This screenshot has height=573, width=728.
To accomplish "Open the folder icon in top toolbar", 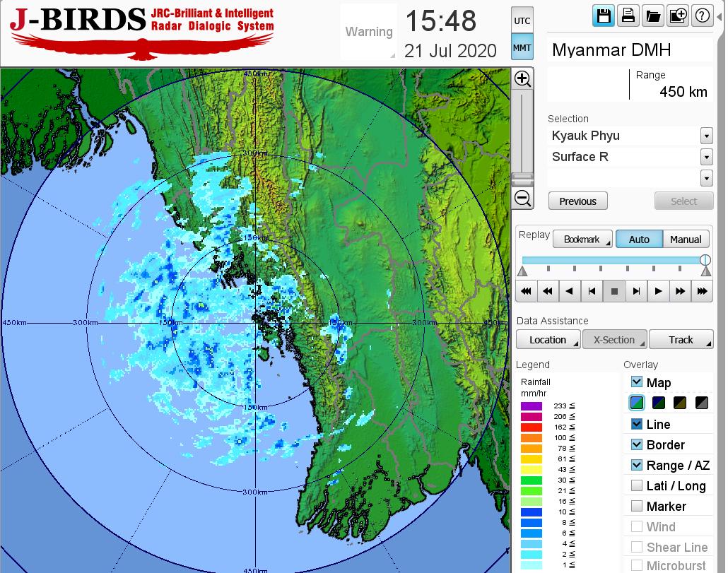I will [x=652, y=16].
